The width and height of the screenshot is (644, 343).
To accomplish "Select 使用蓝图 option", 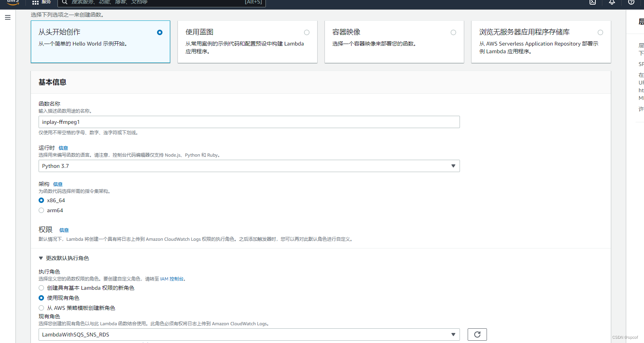I will click(x=247, y=42).
